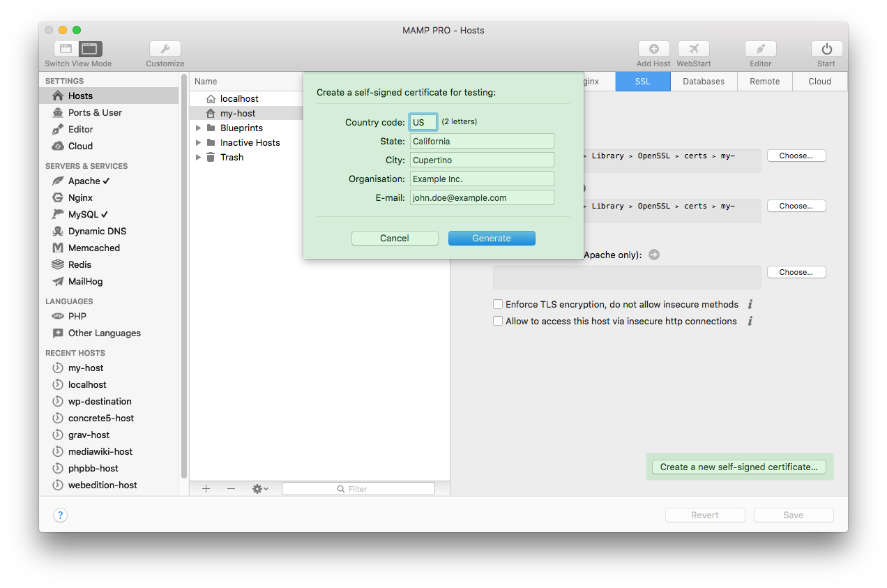The image size is (887, 588).
Task: Expand the Inactive Hosts group
Action: 198,142
